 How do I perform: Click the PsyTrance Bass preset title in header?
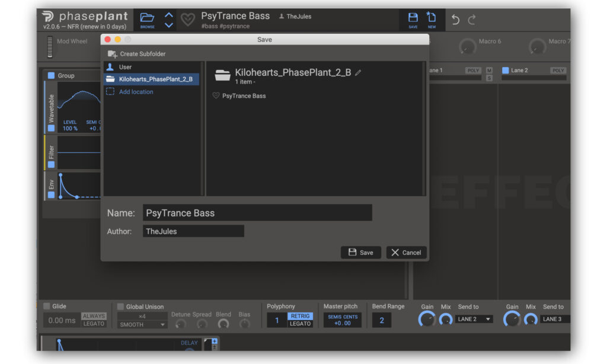coord(235,16)
